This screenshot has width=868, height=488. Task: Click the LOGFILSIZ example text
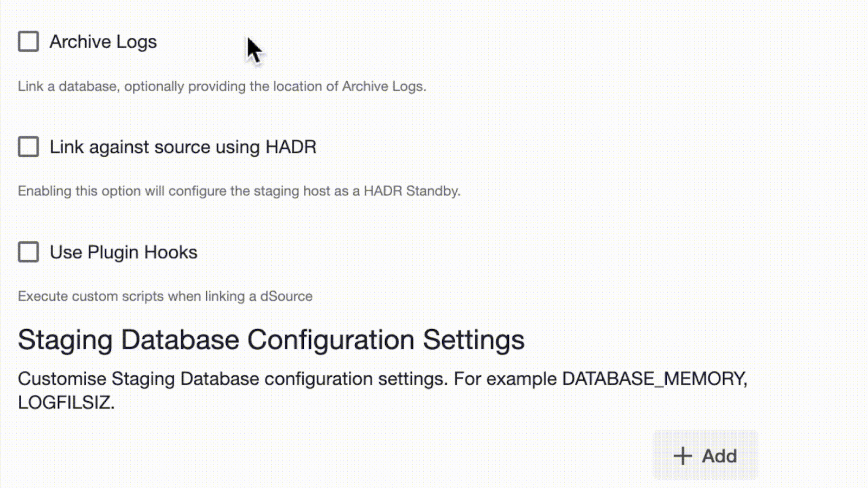point(66,402)
